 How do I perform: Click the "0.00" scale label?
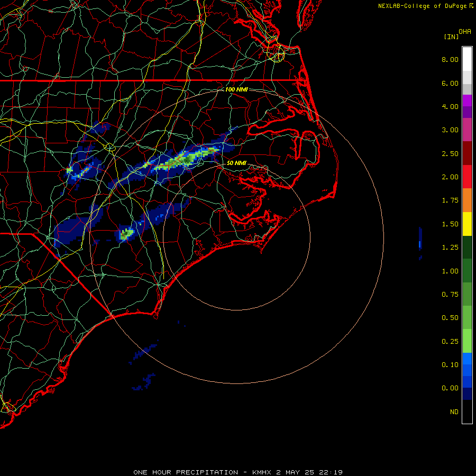pos(450,388)
